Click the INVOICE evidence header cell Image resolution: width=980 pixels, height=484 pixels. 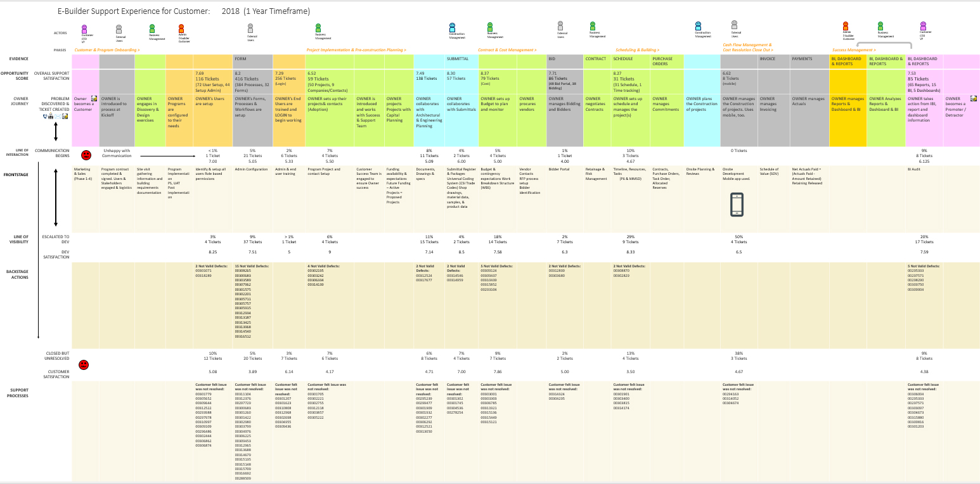773,62
